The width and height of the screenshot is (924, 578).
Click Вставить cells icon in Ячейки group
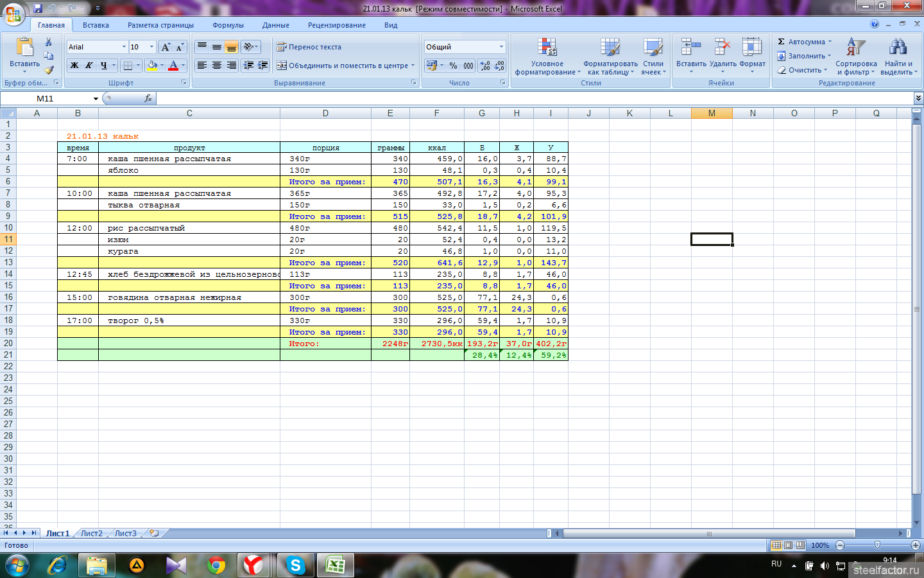click(691, 48)
